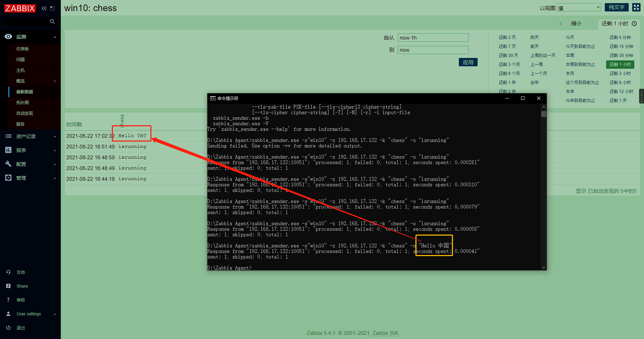644x339 pixels.
Task: Expand the 配置 menu chevron
Action: point(55,164)
